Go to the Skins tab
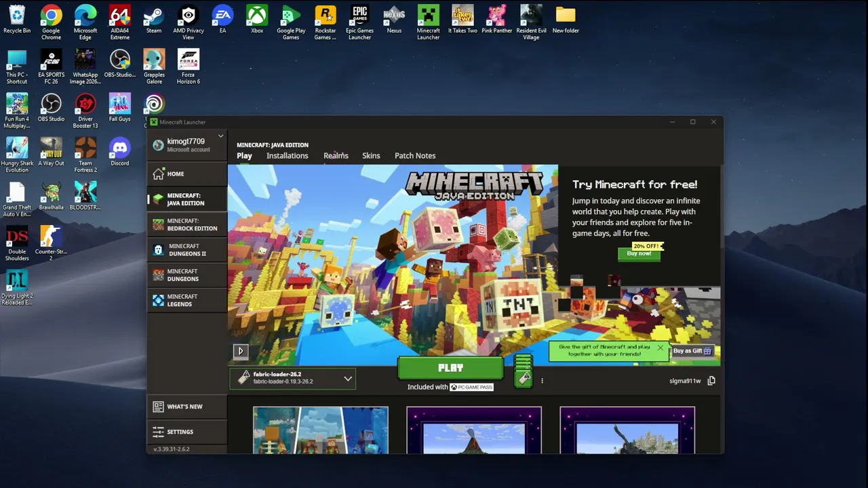This screenshot has height=488, width=868. point(371,156)
